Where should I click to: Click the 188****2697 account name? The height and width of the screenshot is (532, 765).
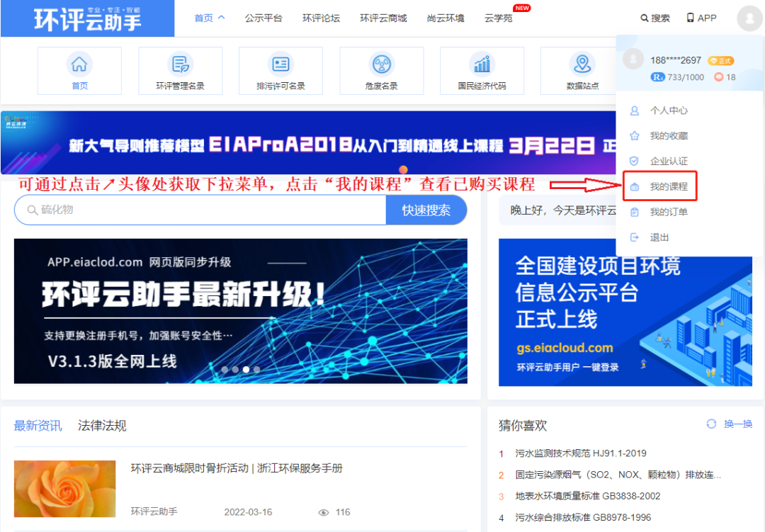(x=676, y=60)
